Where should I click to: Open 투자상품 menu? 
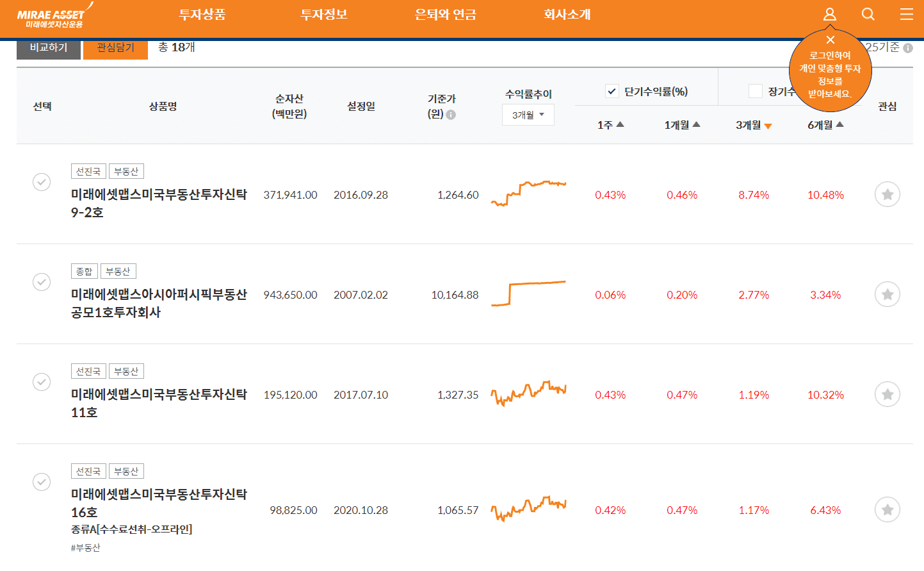coord(202,15)
